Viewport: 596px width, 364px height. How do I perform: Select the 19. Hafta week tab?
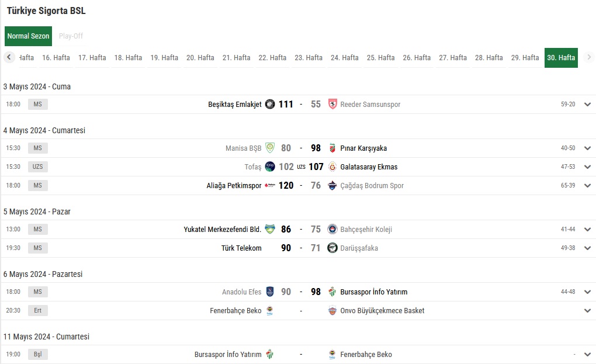click(x=164, y=58)
